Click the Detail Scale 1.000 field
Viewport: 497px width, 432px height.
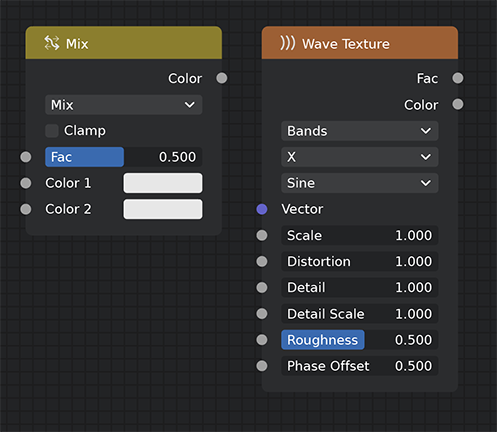(x=360, y=314)
